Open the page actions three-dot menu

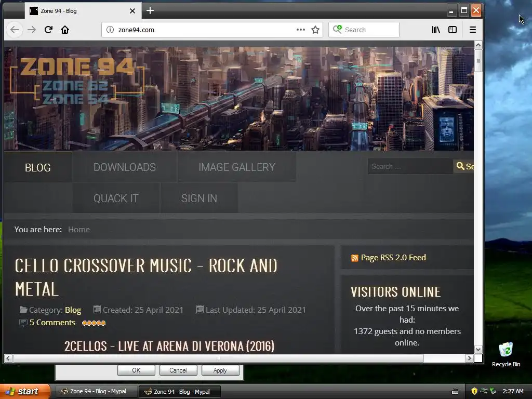tap(301, 30)
